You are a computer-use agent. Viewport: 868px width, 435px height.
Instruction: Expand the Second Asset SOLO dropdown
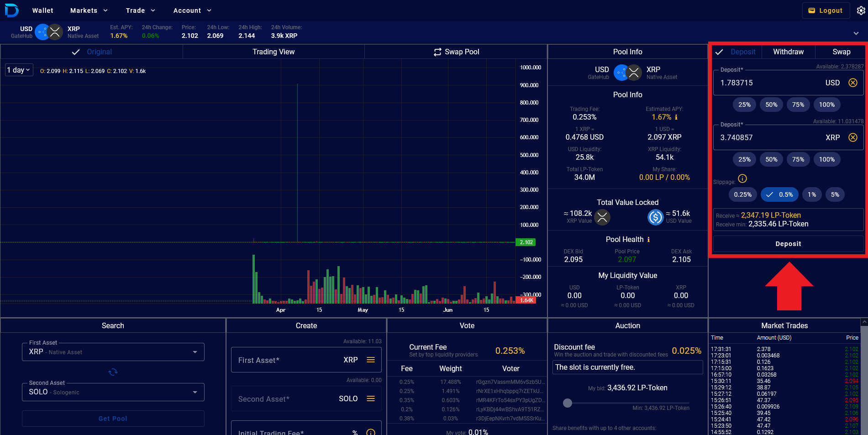point(195,392)
